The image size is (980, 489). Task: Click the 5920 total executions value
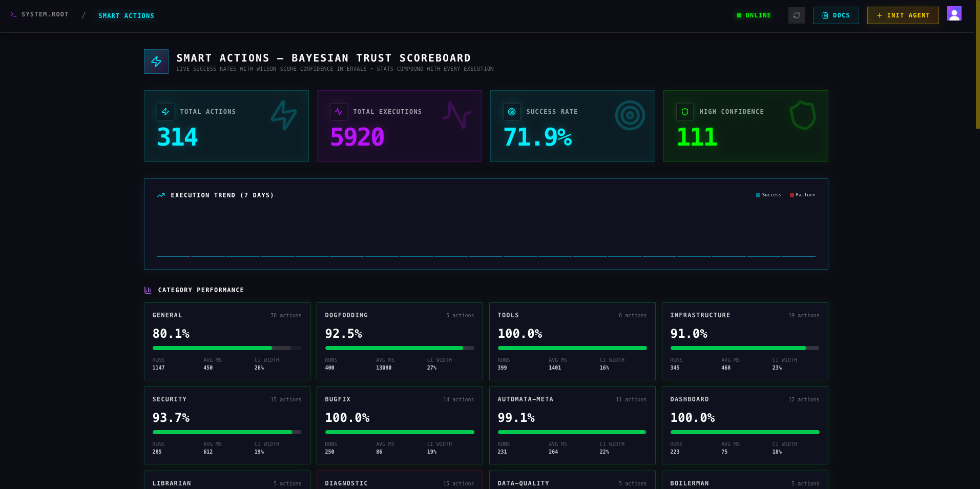click(x=357, y=137)
